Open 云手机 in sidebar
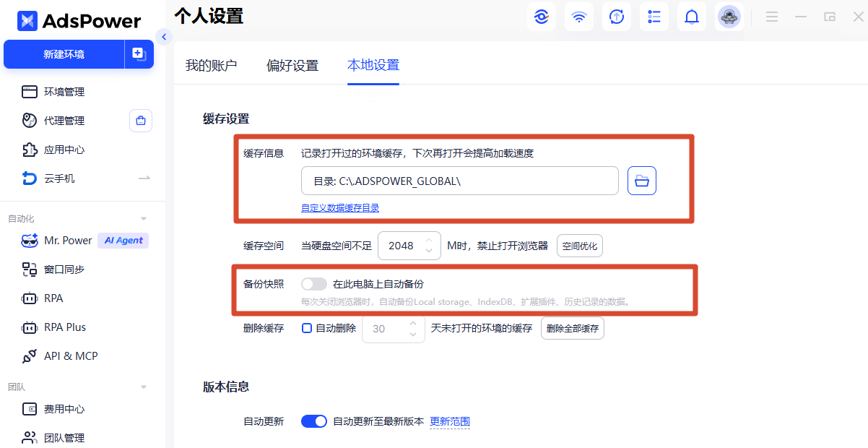The width and height of the screenshot is (868, 448). pos(59,178)
